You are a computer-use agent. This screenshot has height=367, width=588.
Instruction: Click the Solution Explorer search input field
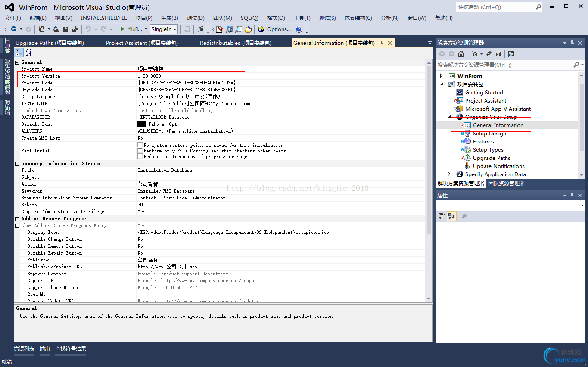(504, 65)
